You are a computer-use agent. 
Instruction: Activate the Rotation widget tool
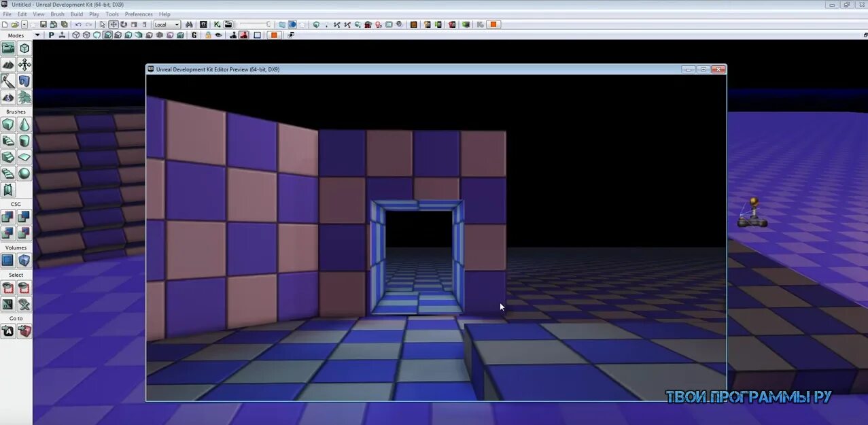click(x=123, y=24)
